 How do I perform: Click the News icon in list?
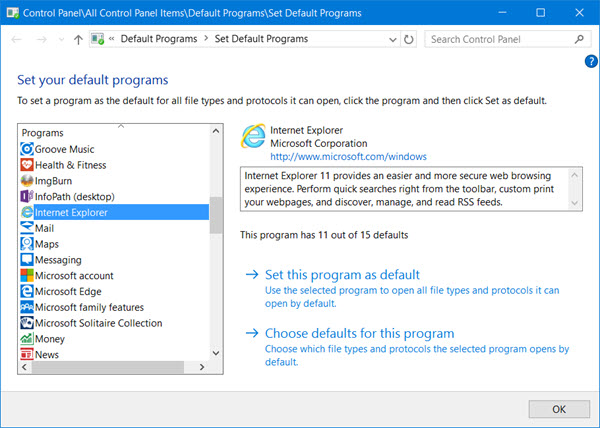click(27, 354)
